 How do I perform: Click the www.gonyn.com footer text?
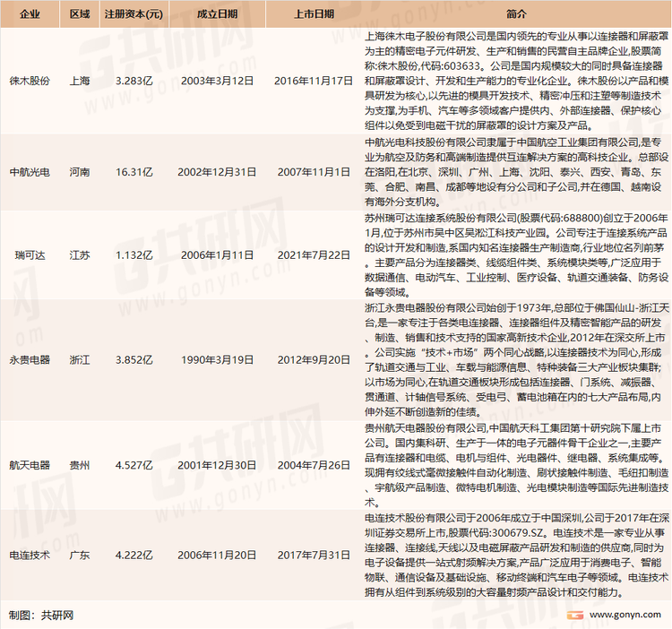click(x=625, y=615)
